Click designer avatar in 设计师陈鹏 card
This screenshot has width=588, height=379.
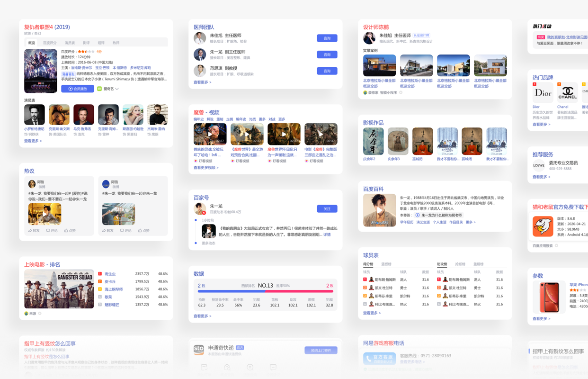(x=369, y=38)
